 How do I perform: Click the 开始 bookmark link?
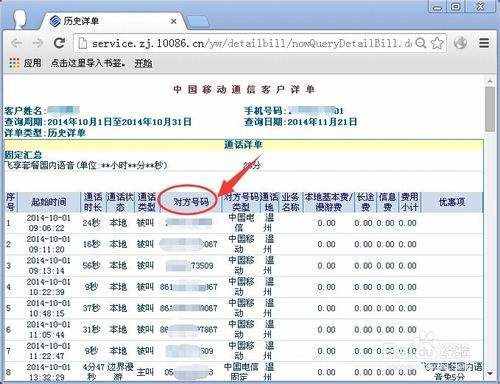[x=143, y=63]
